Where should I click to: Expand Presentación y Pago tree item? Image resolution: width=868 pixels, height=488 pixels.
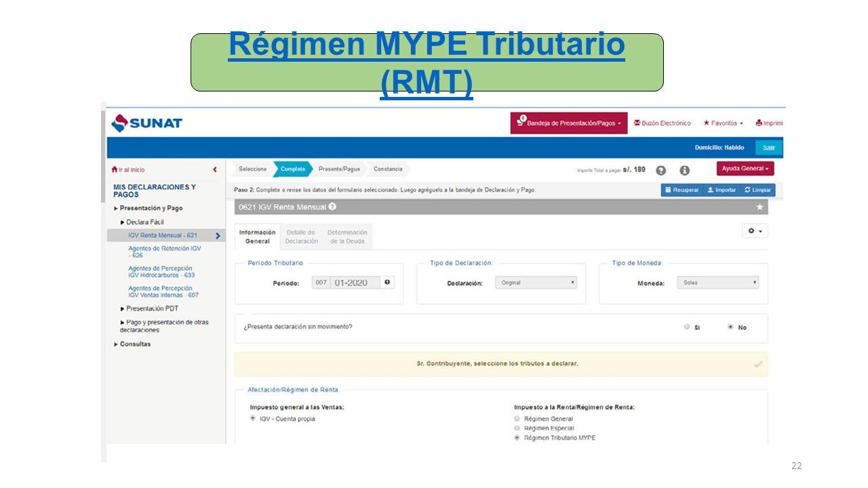coord(149,208)
